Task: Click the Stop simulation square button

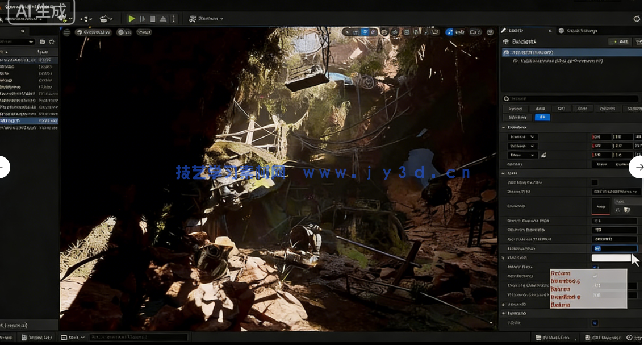Action: coord(153,19)
